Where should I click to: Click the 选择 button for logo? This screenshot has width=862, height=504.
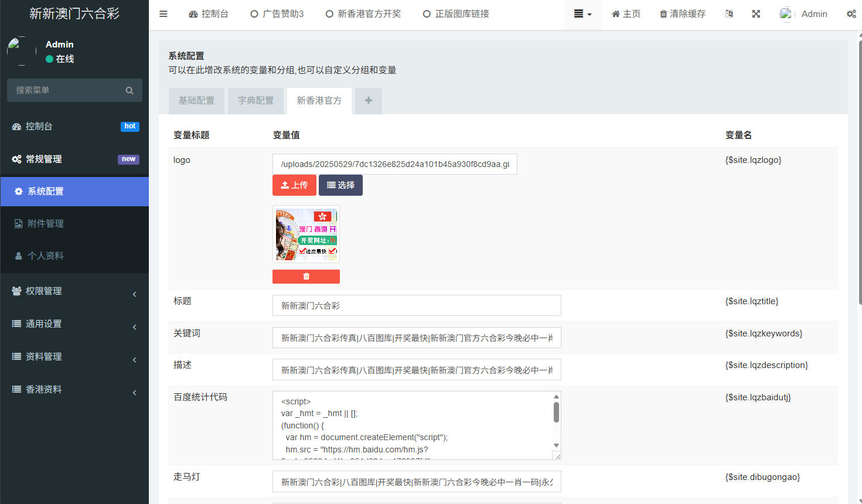(x=340, y=185)
